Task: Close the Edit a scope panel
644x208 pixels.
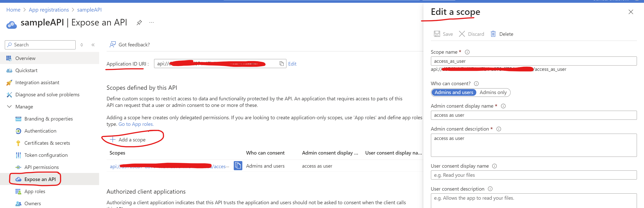Action: pos(631,12)
